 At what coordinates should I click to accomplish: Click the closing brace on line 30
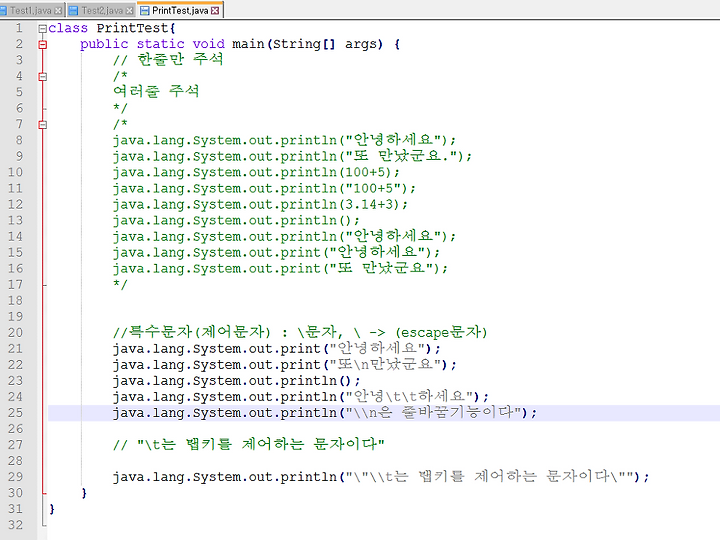coord(84,493)
